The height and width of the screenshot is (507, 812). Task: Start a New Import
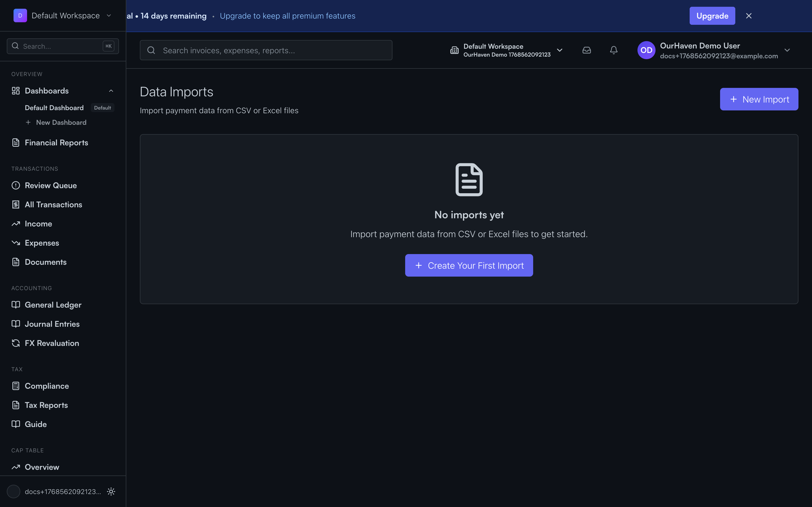[x=759, y=99]
